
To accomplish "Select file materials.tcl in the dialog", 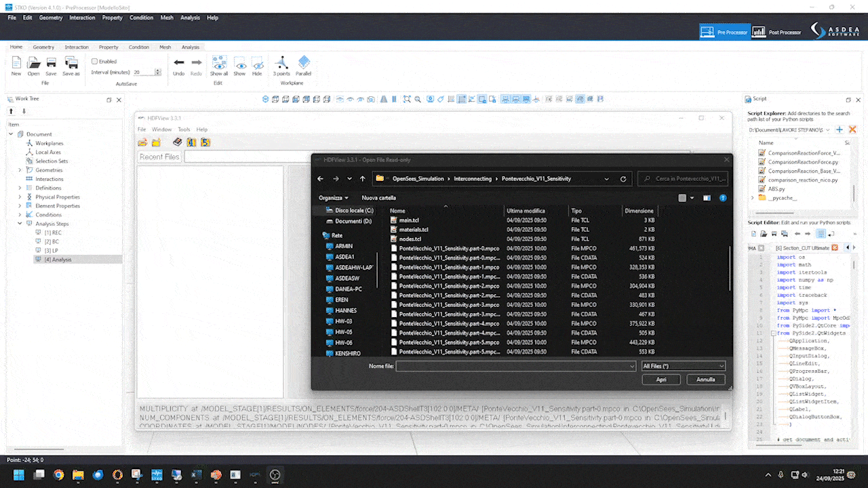I will coord(414,230).
